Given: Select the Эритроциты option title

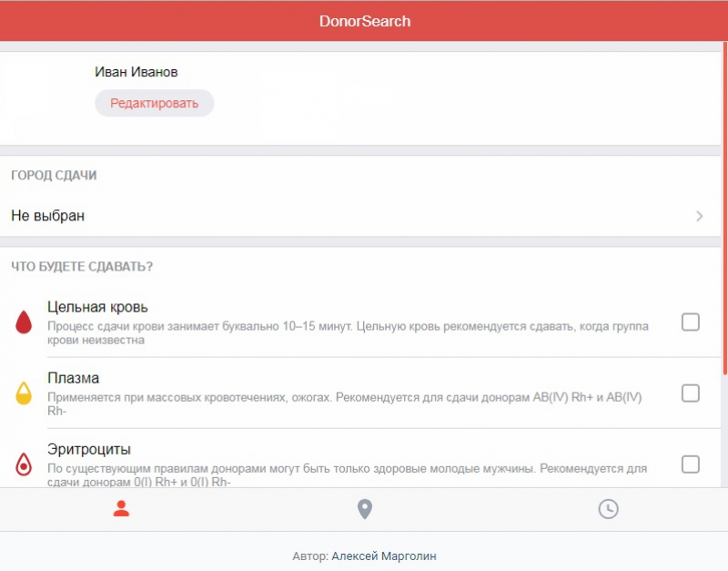Looking at the screenshot, I should coord(89,449).
